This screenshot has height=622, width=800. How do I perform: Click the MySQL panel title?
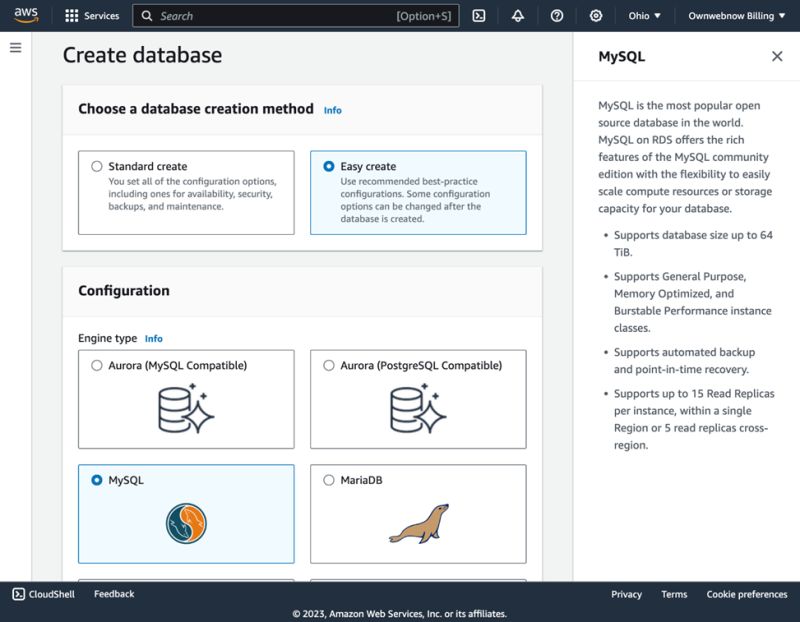pyautogui.click(x=621, y=57)
